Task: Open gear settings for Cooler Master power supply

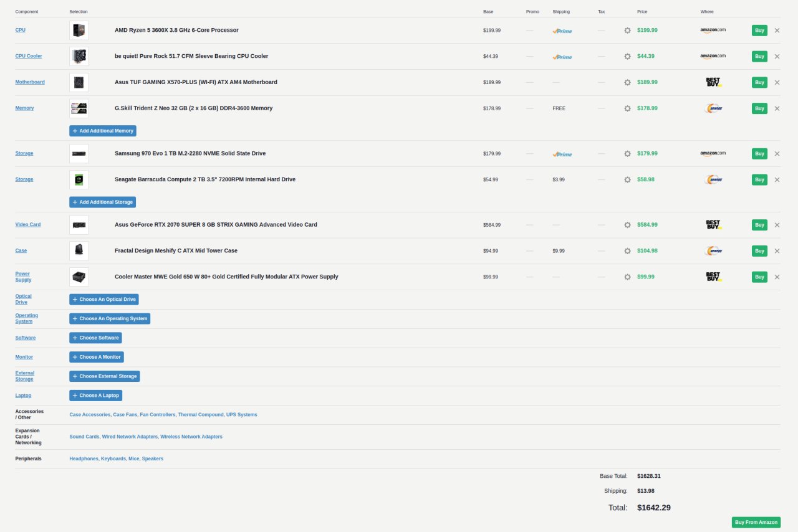Action: [627, 277]
